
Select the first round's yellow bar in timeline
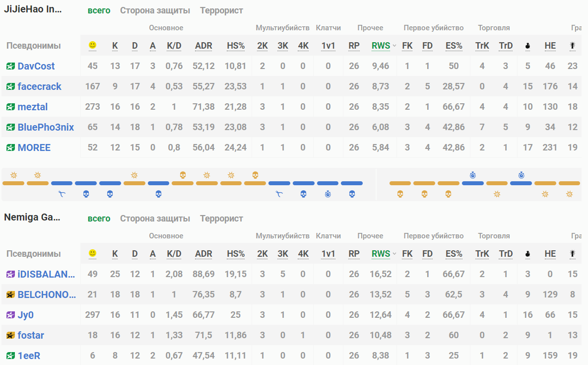tap(13, 183)
